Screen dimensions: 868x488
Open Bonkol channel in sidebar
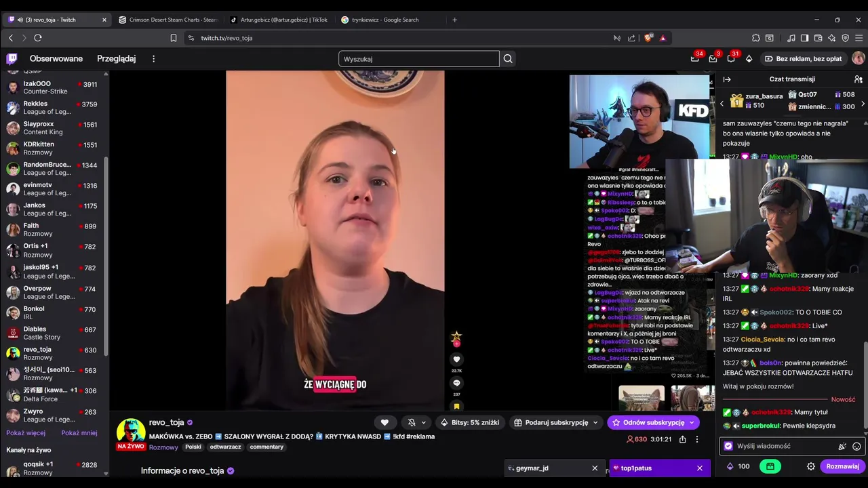[x=52, y=312]
